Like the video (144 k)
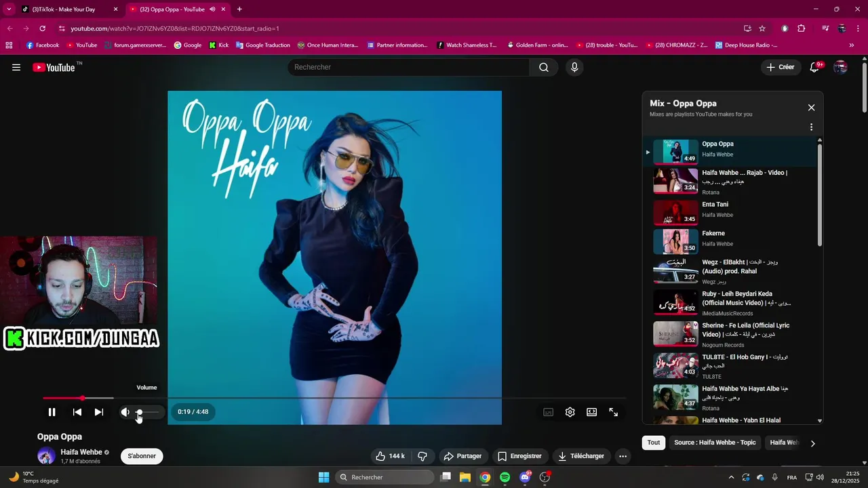Screen dimensions: 868x488 (x=390, y=456)
